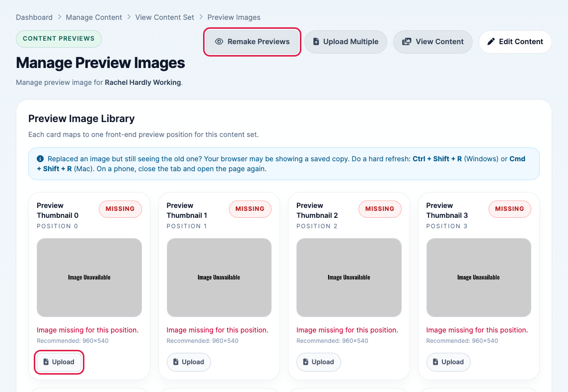Open the View Content button label

point(439,42)
